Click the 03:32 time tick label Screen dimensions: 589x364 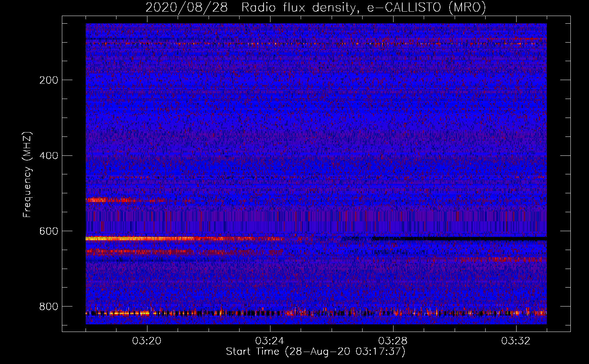(x=516, y=341)
